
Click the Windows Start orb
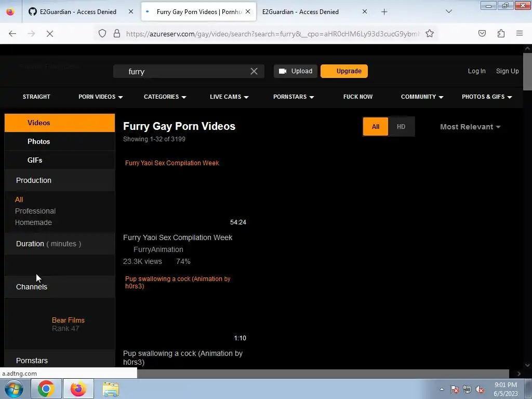pos(14,389)
